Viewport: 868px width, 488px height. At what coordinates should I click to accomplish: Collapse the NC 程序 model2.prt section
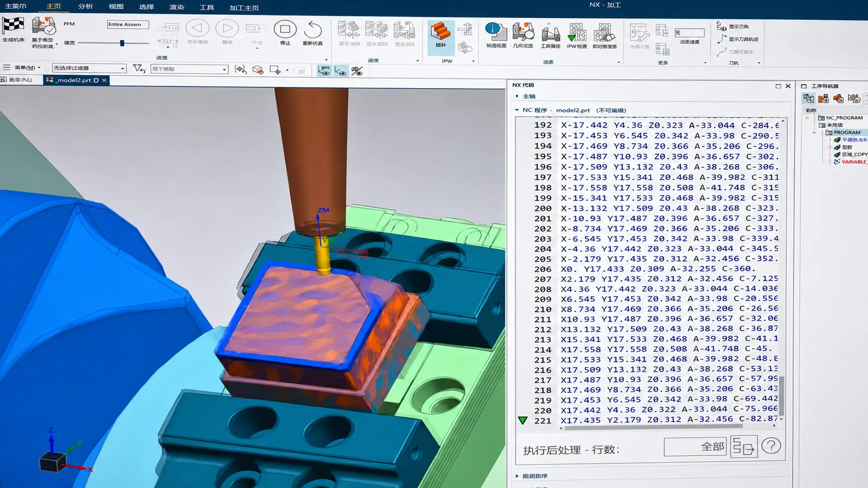[517, 110]
